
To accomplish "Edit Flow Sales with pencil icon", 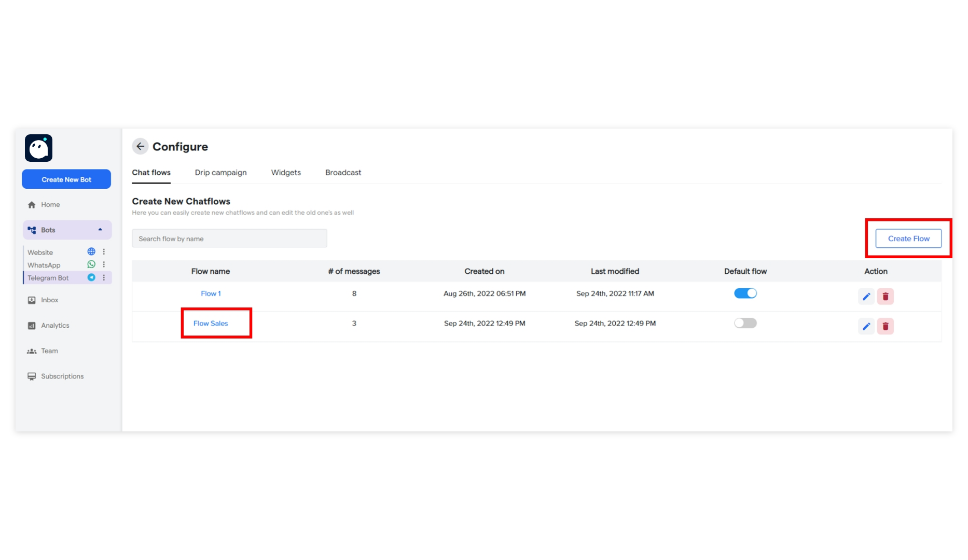I will coord(866,326).
